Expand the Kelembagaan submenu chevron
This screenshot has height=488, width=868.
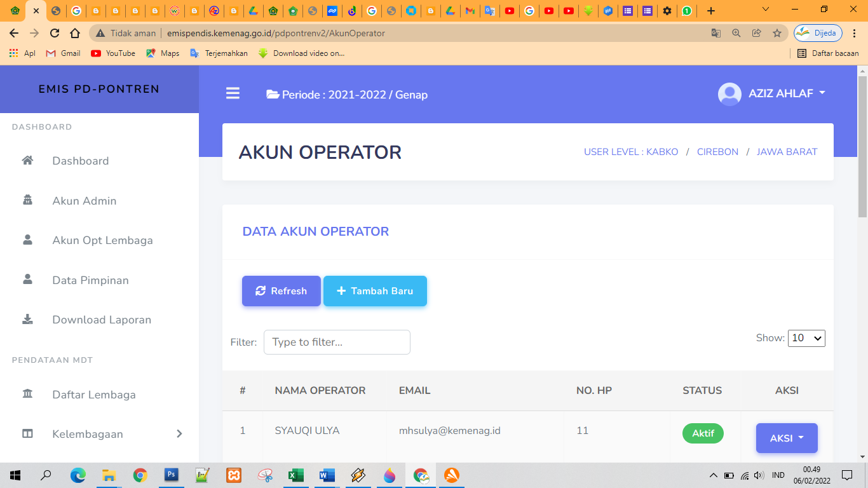pos(179,433)
